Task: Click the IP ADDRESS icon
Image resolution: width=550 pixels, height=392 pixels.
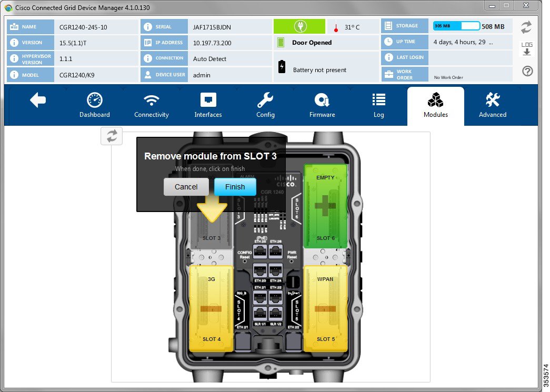Action: coord(148,43)
